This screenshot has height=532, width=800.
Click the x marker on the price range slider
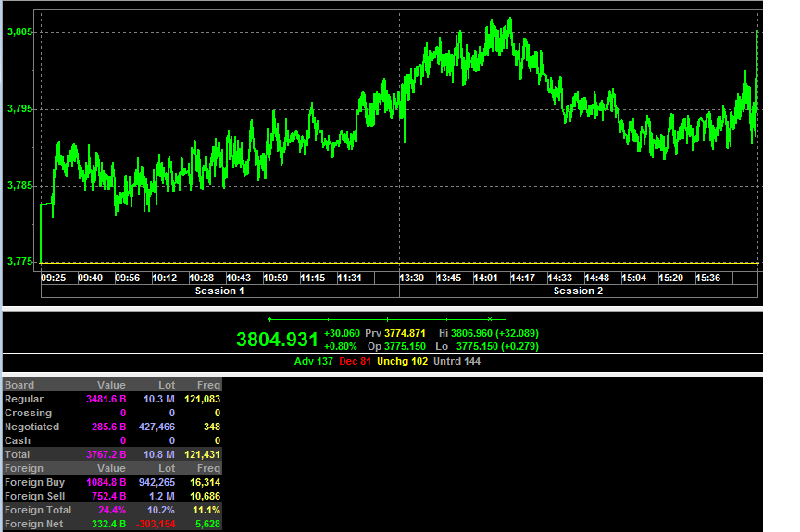pos(489,319)
